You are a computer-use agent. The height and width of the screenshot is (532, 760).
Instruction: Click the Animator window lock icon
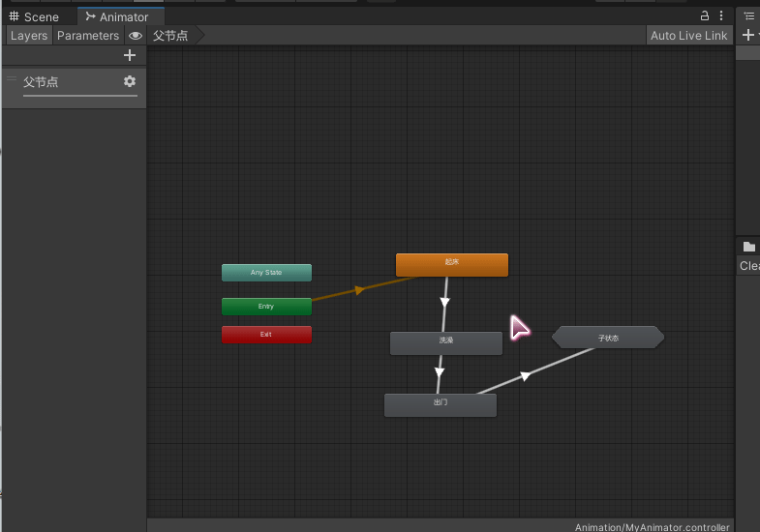tap(705, 16)
